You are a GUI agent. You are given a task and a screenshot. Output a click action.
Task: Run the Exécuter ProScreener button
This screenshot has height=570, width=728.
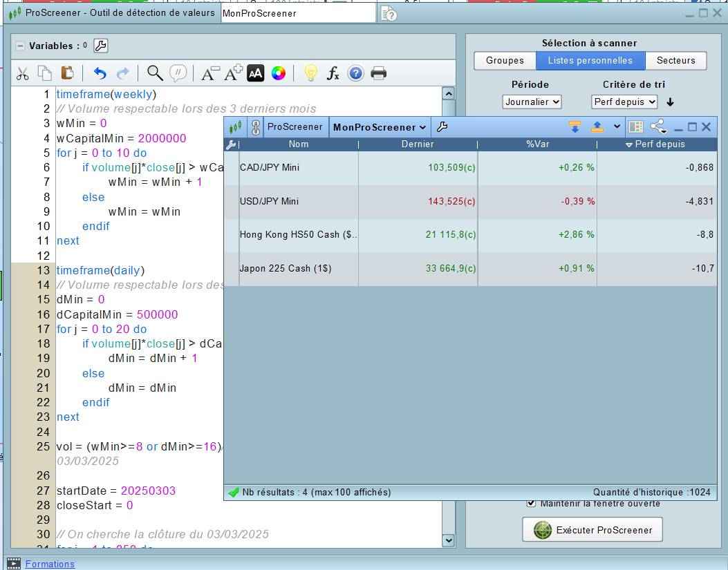(x=592, y=530)
